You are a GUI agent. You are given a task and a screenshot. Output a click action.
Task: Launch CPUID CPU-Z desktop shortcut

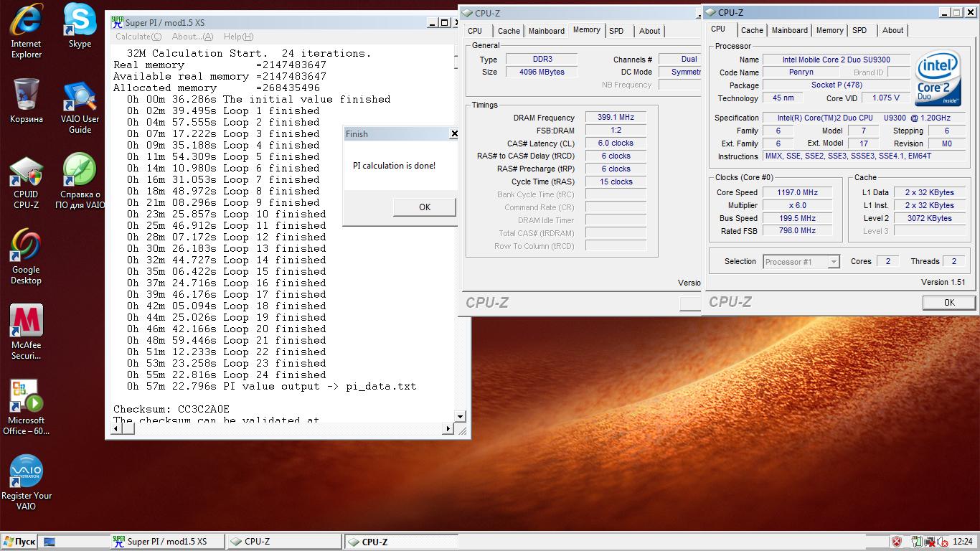26,184
